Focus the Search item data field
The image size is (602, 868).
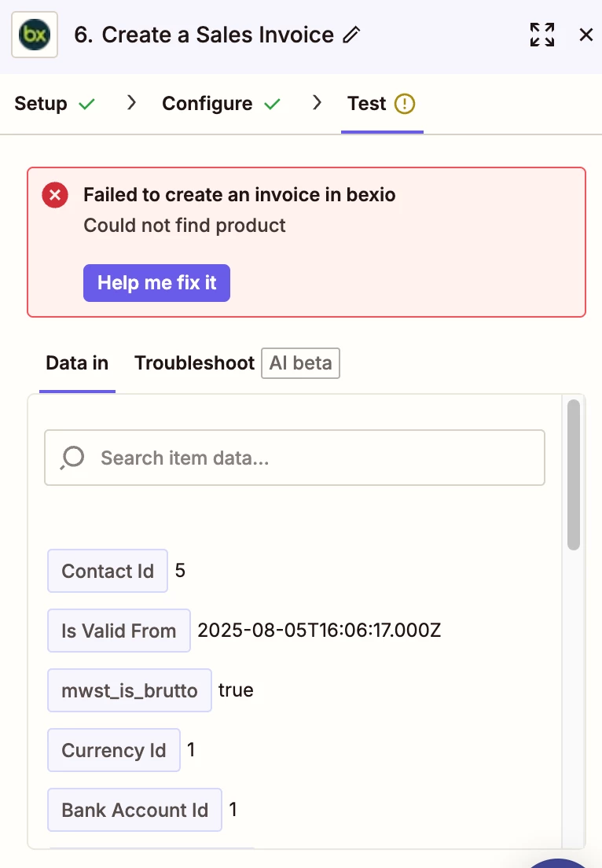click(295, 458)
